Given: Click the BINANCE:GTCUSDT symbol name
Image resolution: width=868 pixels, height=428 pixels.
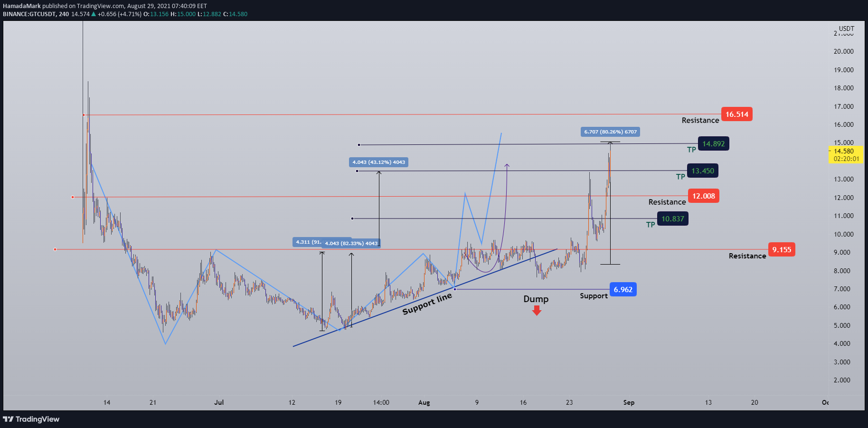Looking at the screenshot, I should tap(29, 14).
